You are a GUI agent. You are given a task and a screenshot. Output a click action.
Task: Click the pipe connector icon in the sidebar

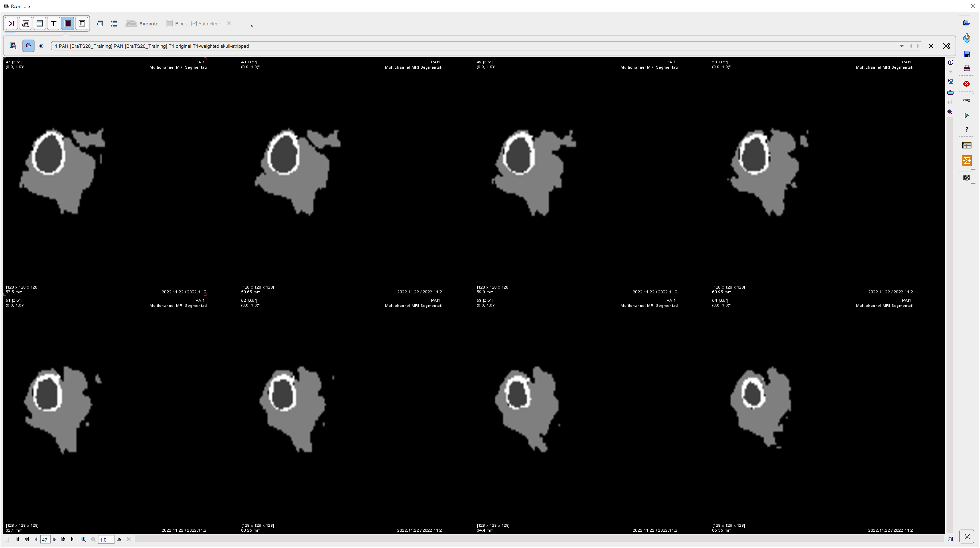(967, 100)
